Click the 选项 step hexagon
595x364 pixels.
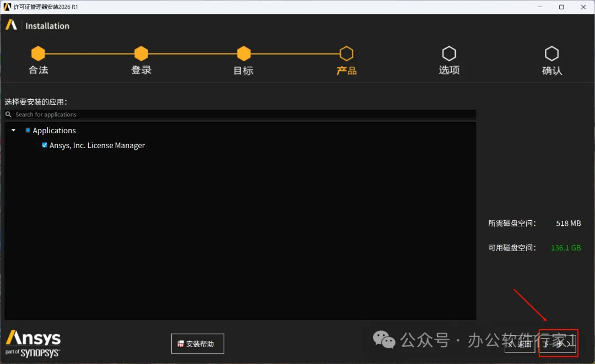tap(449, 53)
